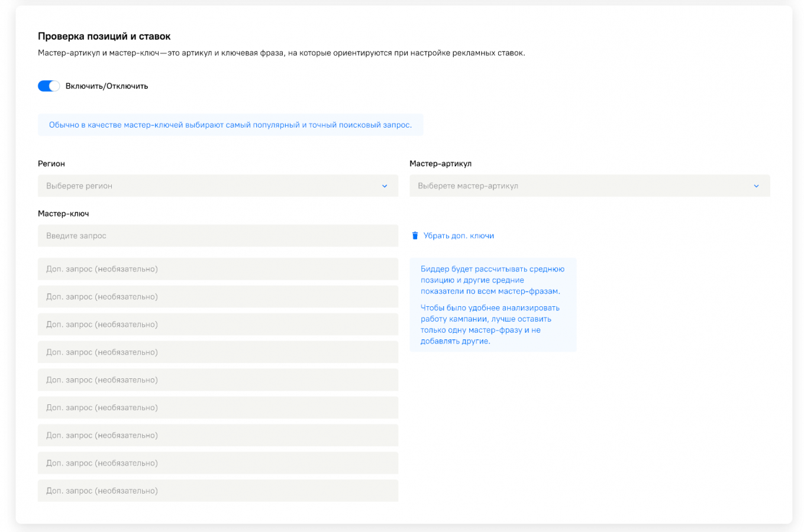804x532 pixels.
Task: Click the sixth 'Доп. запрос' input field
Action: (x=218, y=408)
